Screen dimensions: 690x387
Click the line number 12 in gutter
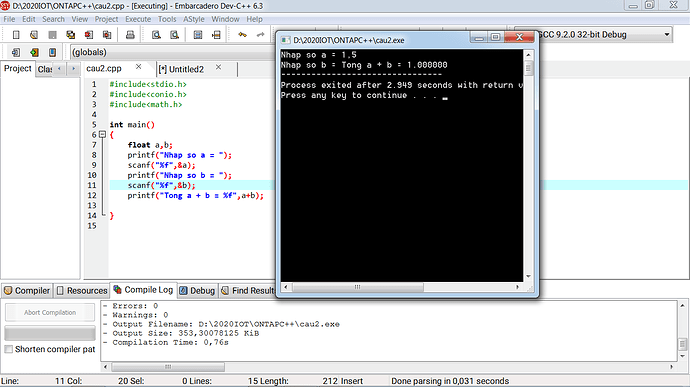pos(92,195)
